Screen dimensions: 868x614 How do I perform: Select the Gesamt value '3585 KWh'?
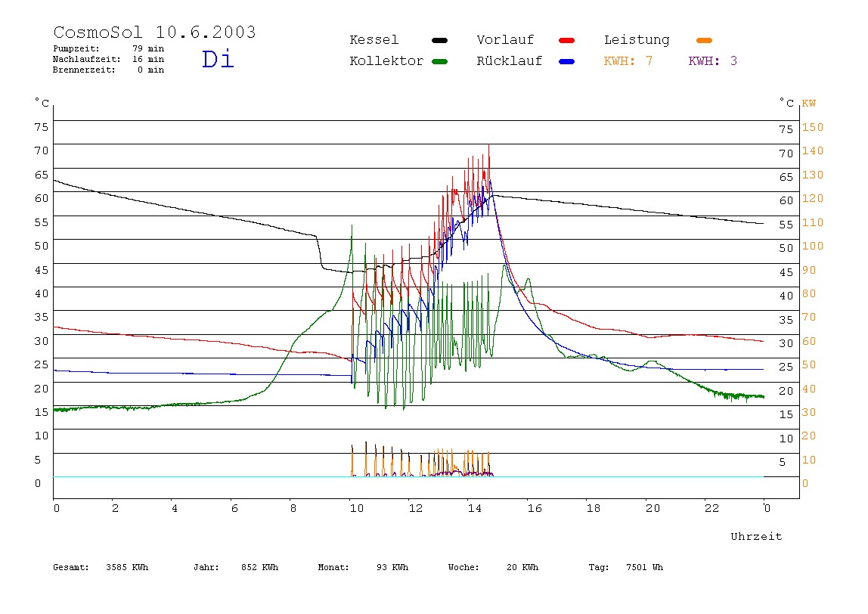[127, 567]
